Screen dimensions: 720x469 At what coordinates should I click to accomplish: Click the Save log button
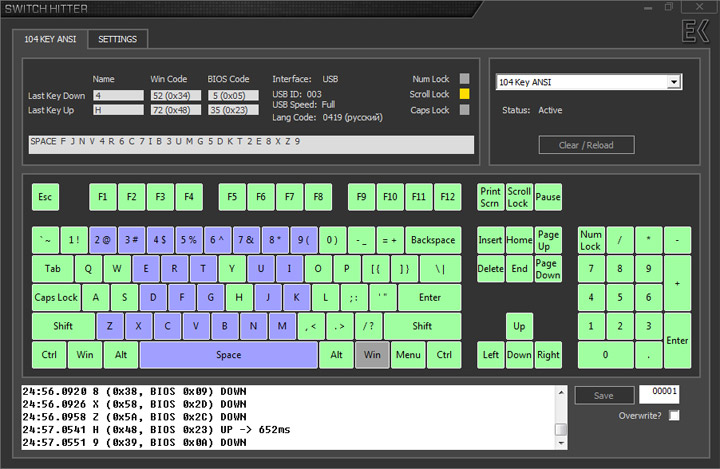pos(604,396)
